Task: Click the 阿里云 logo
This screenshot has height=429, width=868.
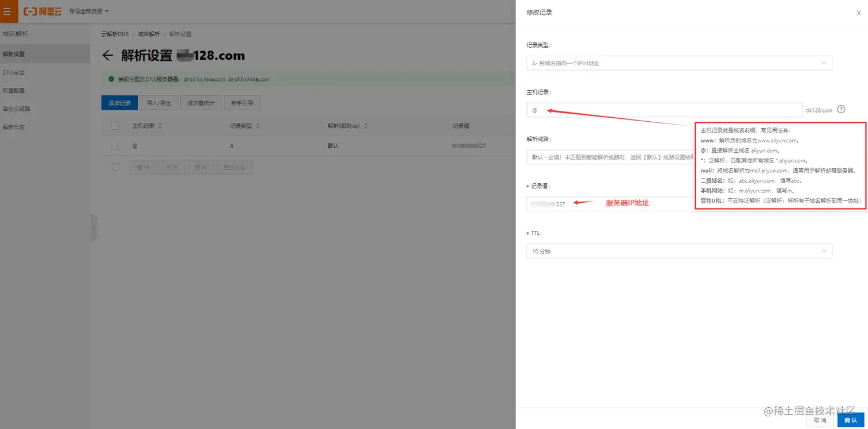Action: 42,11
